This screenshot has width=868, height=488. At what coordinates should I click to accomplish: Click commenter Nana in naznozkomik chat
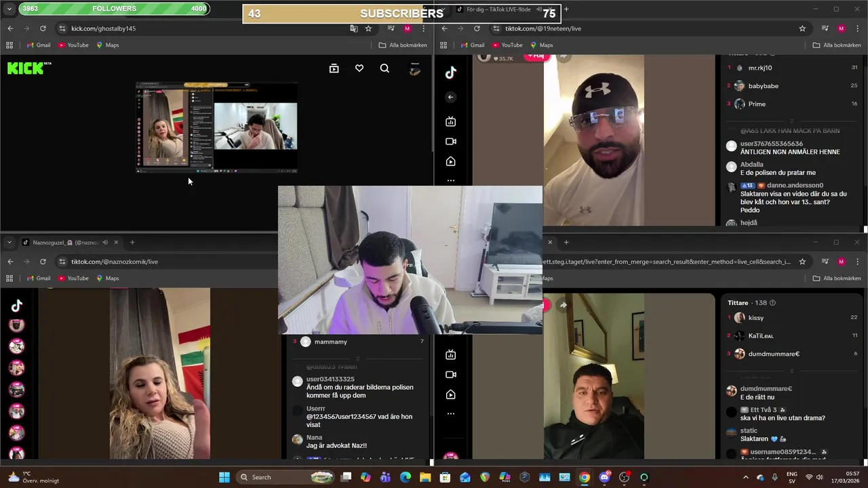(x=314, y=438)
